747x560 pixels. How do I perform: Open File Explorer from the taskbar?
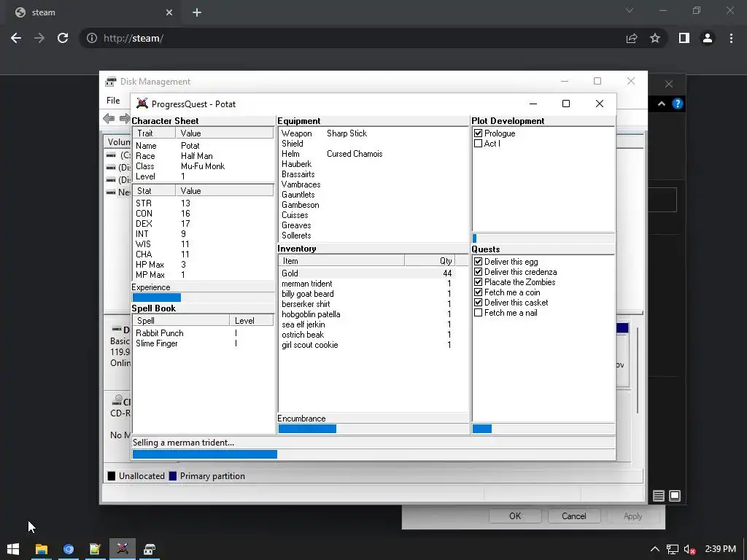[42, 549]
